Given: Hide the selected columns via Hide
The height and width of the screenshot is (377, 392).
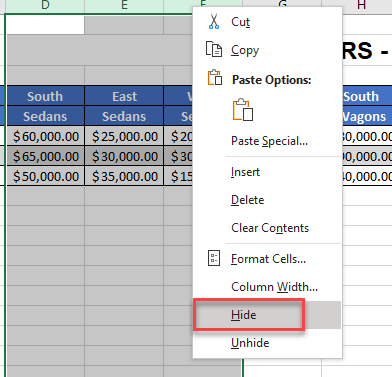Looking at the screenshot, I should [267, 315].
